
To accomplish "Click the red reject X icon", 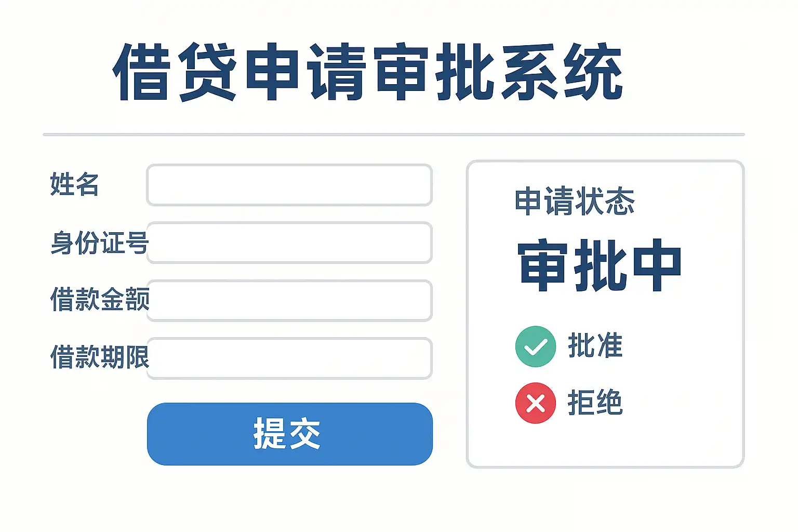I will pyautogui.click(x=535, y=403).
